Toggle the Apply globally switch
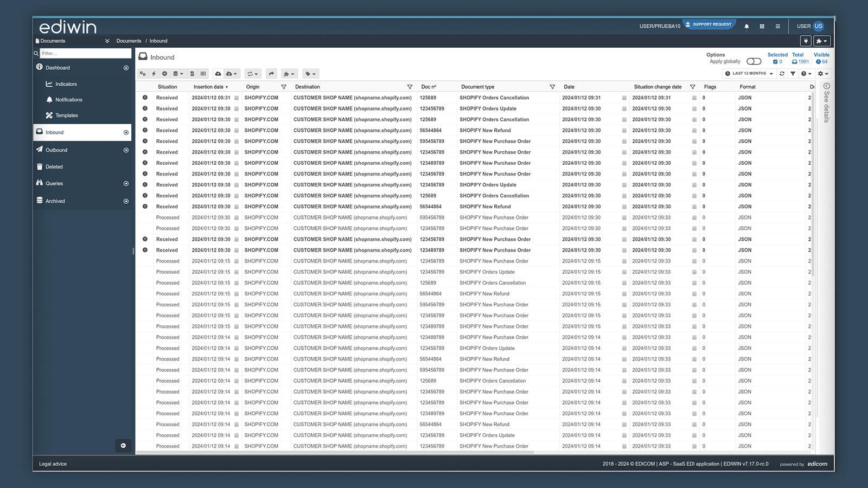 point(754,61)
